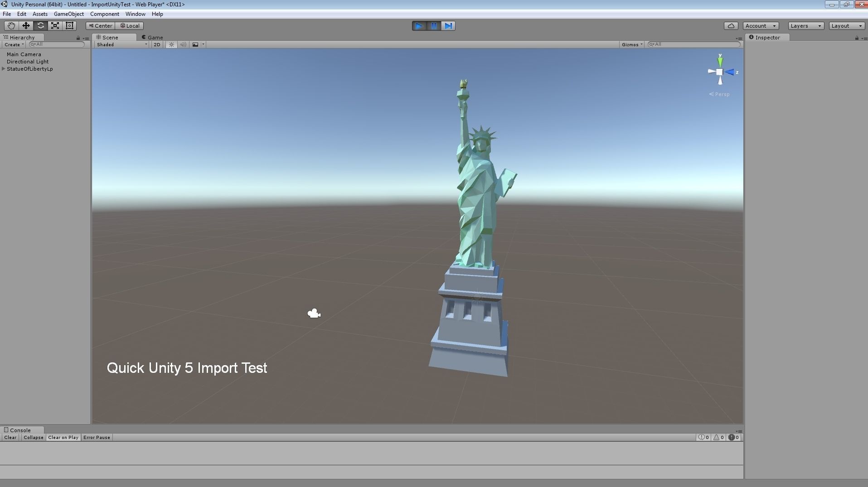The image size is (868, 487).
Task: Focus the Scene view search field
Action: [x=693, y=44]
